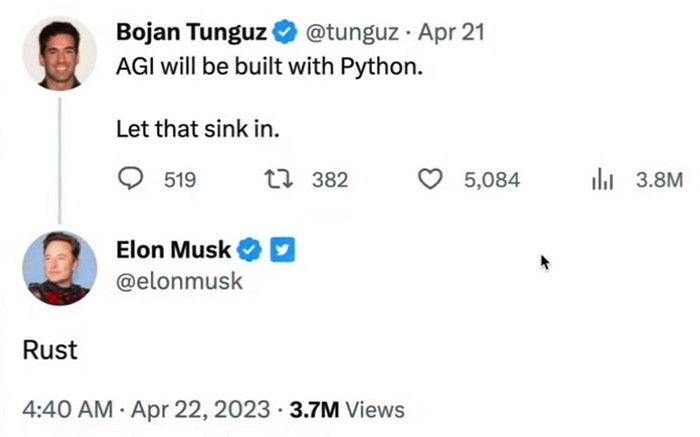Click the reply speech bubble icon
Image resolution: width=700 pixels, height=437 pixels.
pos(132,179)
